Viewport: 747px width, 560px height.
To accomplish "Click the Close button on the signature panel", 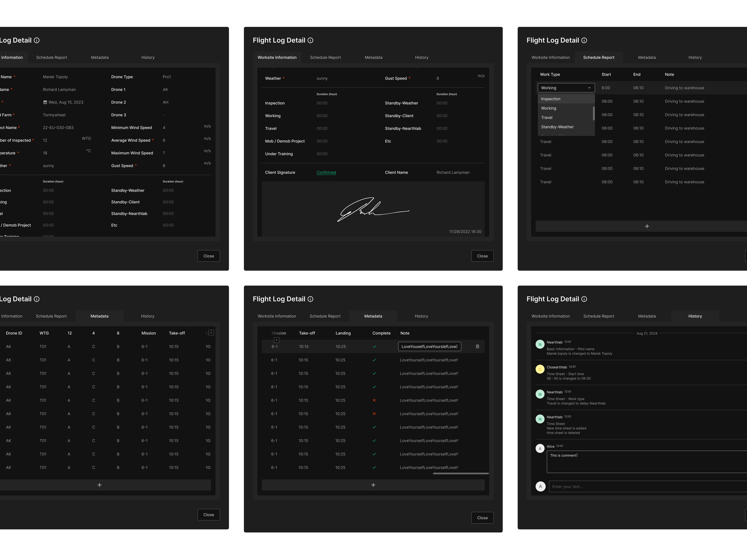I will coord(482,256).
